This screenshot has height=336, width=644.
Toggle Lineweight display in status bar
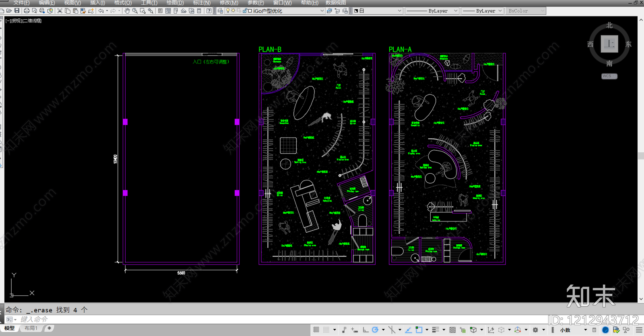coord(435,330)
